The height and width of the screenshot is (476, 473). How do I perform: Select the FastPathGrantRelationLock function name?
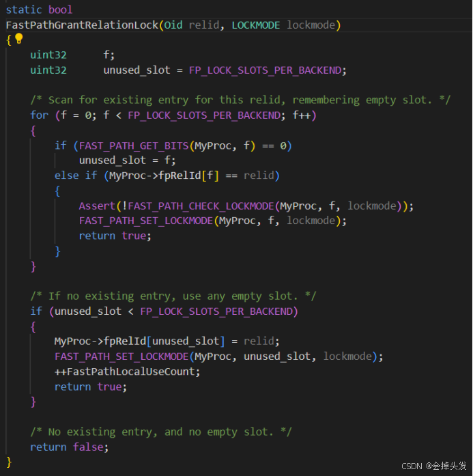tap(82, 25)
